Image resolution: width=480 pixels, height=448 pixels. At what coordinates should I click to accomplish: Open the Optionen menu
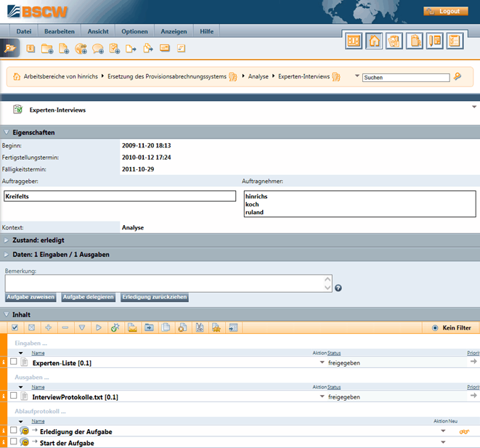pyautogui.click(x=134, y=31)
